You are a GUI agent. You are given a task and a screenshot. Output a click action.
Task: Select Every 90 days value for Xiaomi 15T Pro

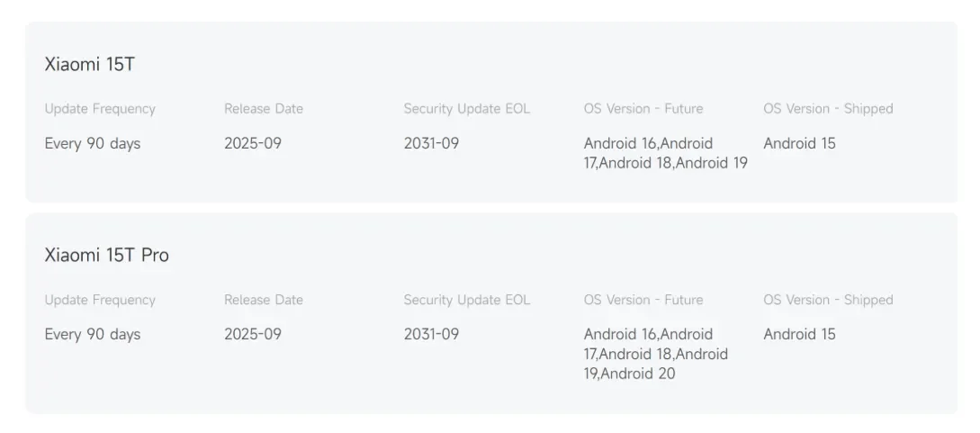[93, 335]
